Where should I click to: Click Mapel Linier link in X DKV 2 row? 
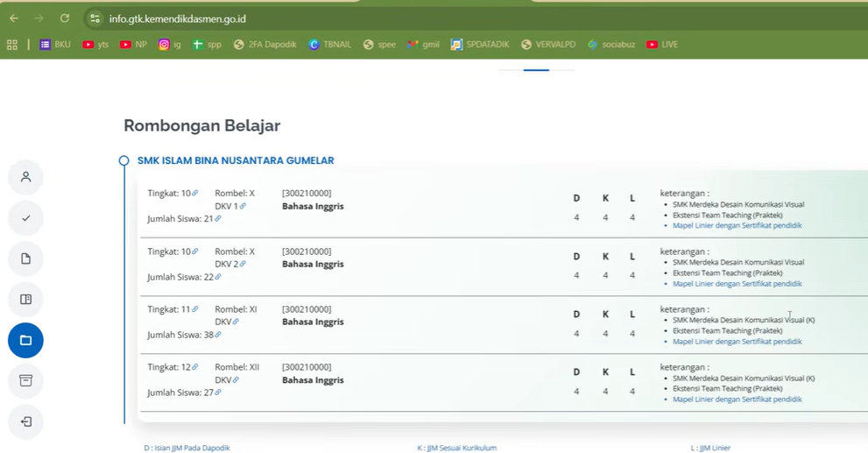pyautogui.click(x=737, y=284)
